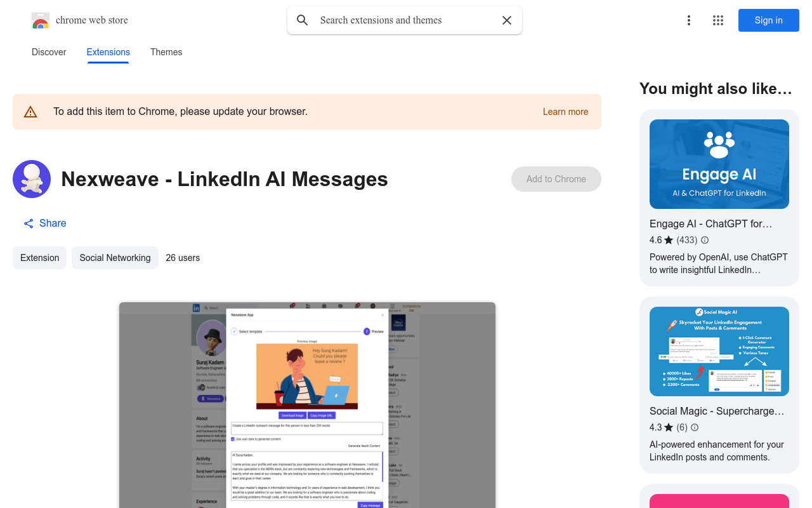Clear the search field with the X icon
Viewport: 812px width, 508px height.
tap(506, 20)
